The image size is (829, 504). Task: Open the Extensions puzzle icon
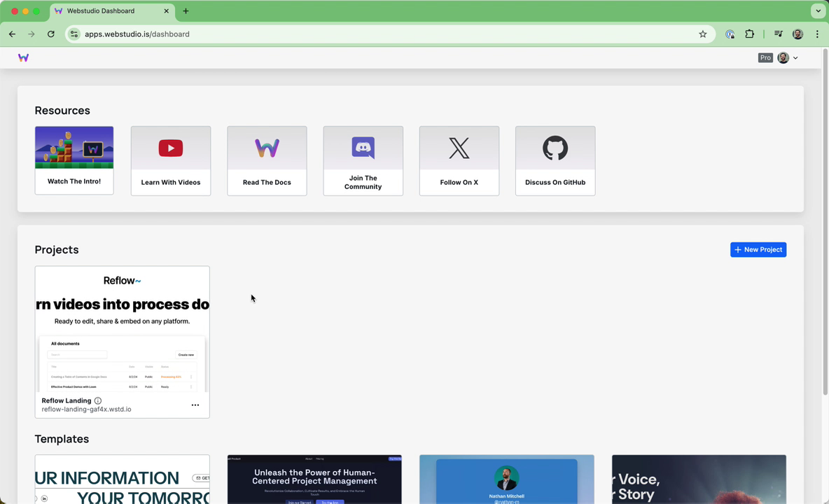click(x=749, y=34)
